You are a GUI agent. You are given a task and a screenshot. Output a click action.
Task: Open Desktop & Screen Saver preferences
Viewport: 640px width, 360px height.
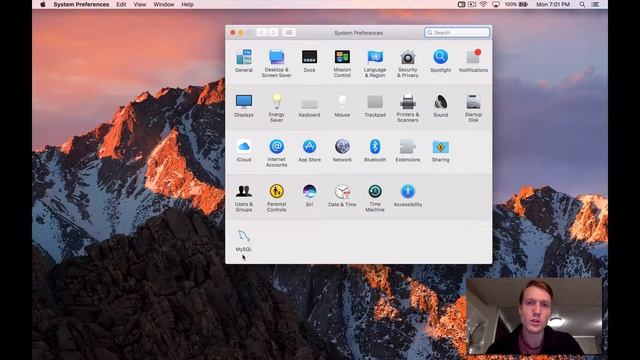(x=276, y=63)
